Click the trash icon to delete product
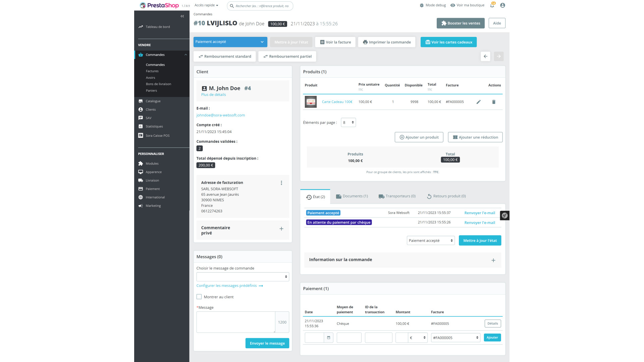The height and width of the screenshot is (362, 644). pos(494,102)
